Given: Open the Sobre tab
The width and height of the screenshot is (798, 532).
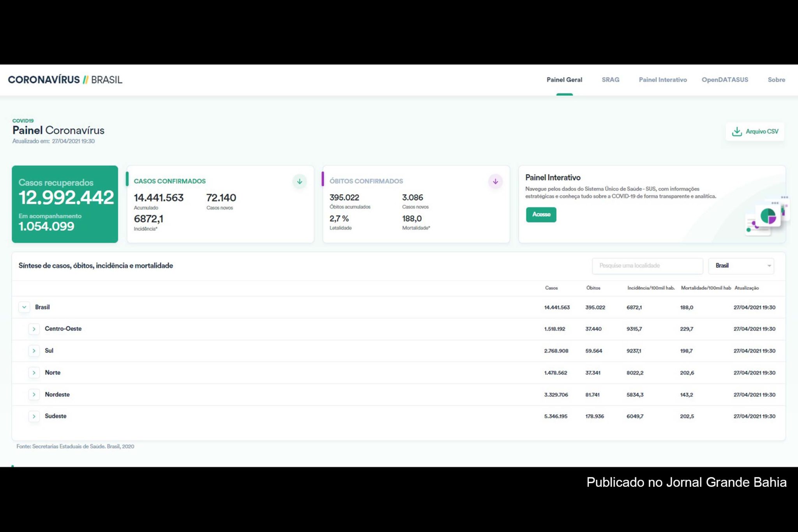Looking at the screenshot, I should point(776,80).
